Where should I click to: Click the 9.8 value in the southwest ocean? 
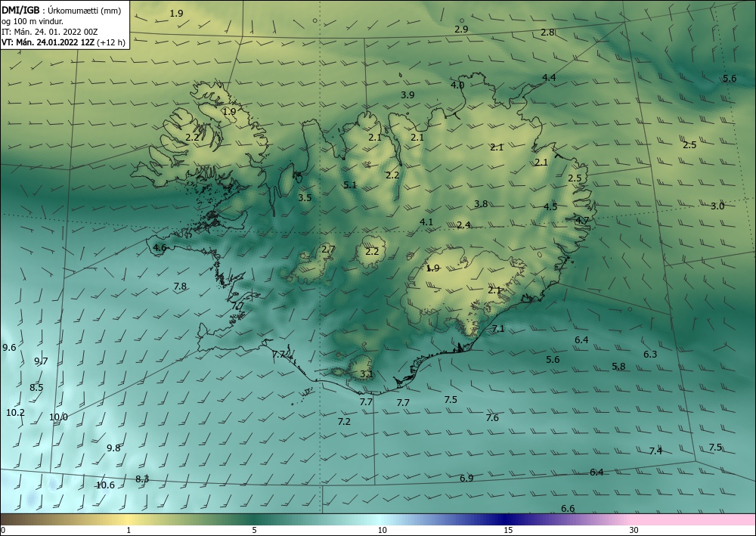[x=113, y=448]
